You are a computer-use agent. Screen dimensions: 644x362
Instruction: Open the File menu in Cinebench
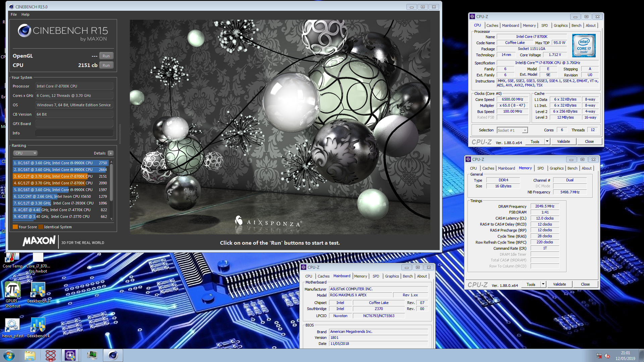(14, 14)
